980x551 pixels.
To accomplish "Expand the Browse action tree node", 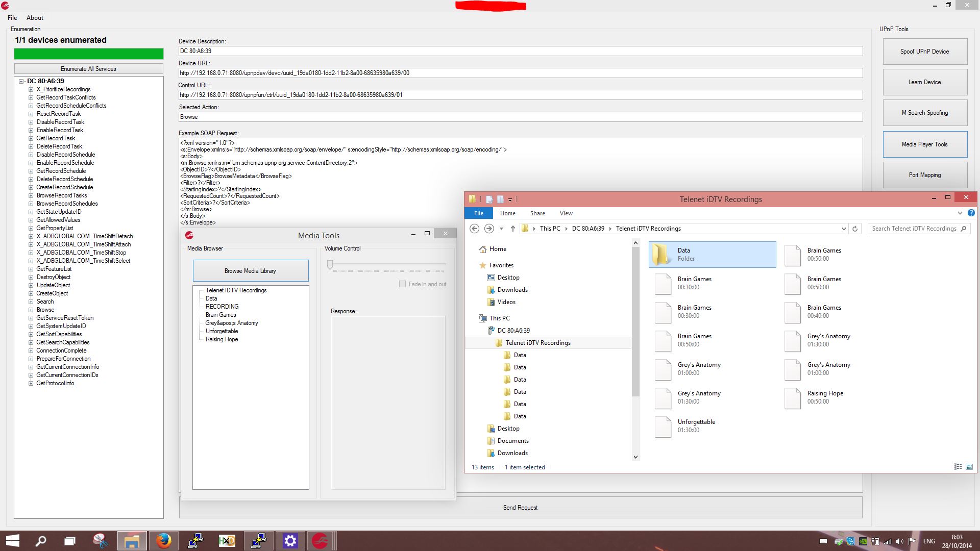I will 31,310.
